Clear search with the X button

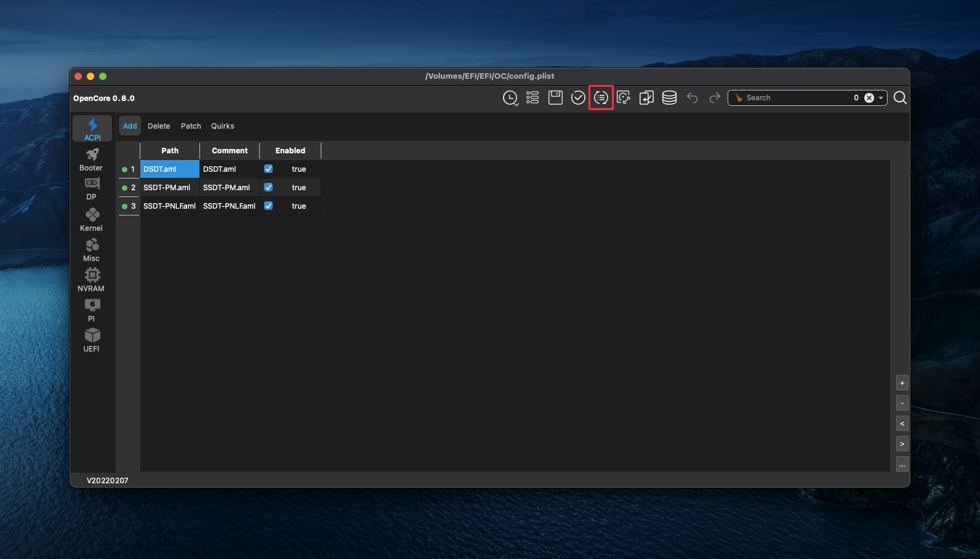pos(869,98)
